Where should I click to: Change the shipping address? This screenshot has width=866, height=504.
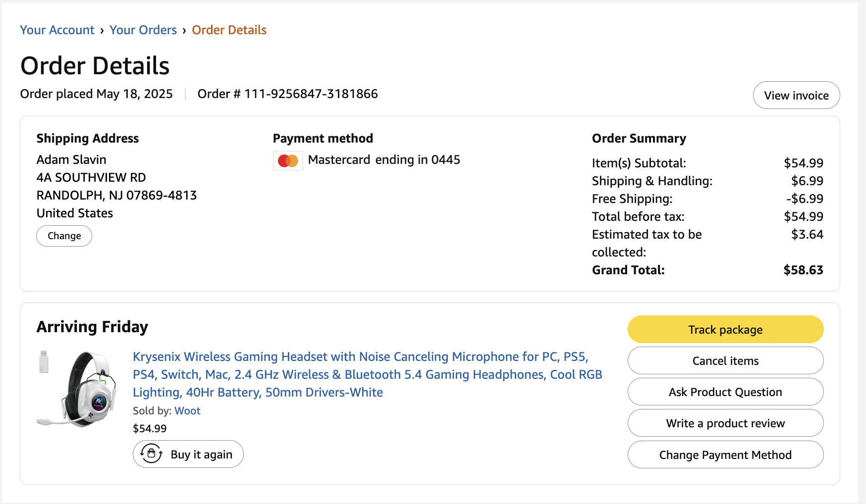[x=64, y=236]
